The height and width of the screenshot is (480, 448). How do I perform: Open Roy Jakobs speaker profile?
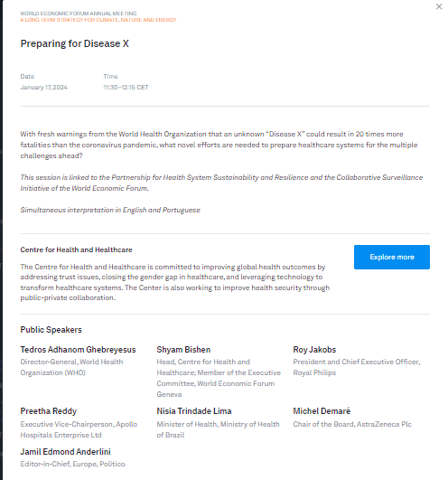tap(314, 350)
